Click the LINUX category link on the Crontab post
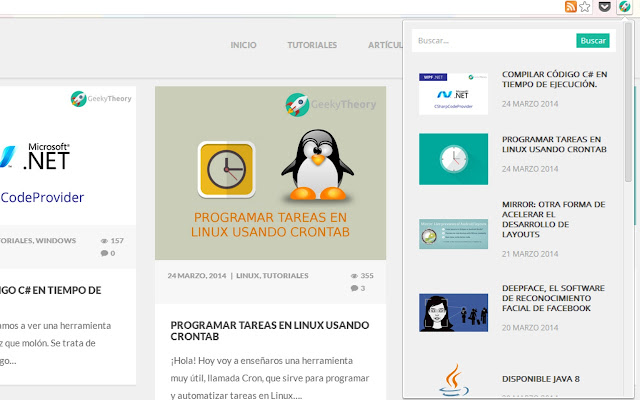This screenshot has height=400, width=640. click(248, 276)
